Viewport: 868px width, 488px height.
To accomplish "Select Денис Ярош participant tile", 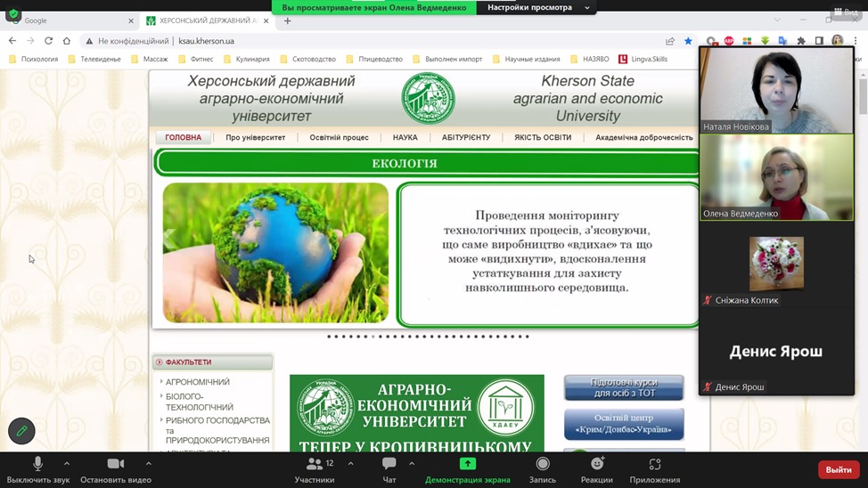I will point(776,352).
